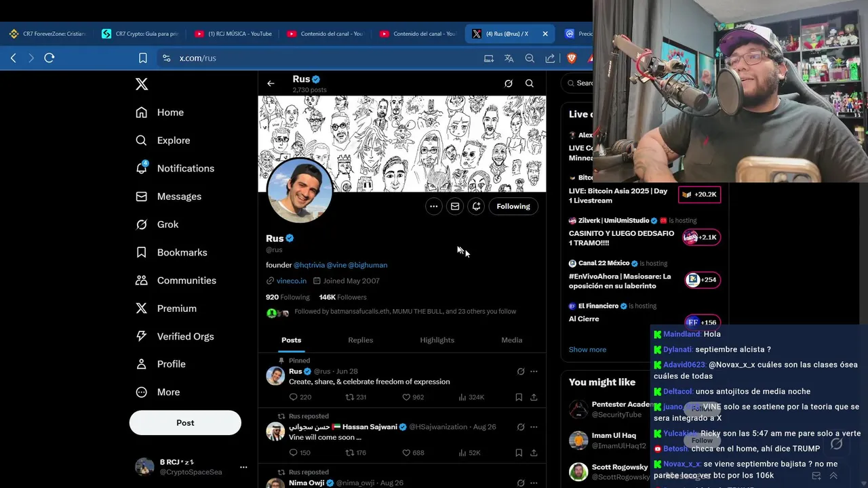The image size is (868, 488).
Task: Open Home in X sidebar
Action: (160, 113)
